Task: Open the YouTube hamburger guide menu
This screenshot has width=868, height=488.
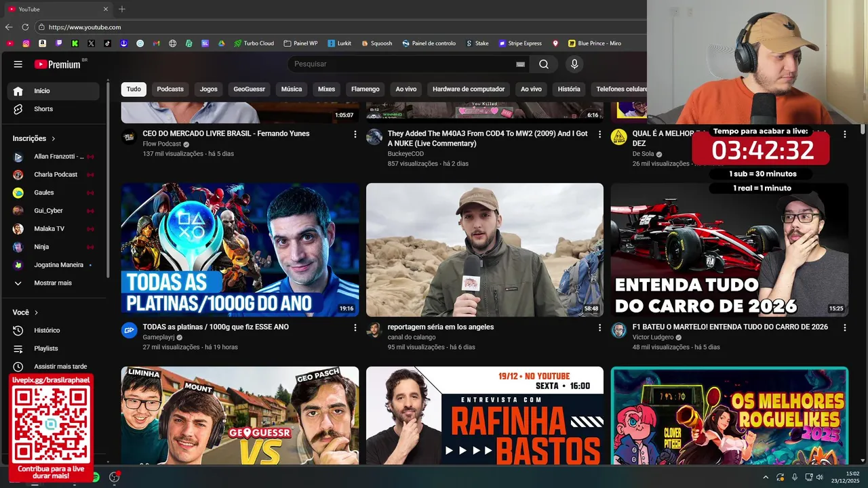Action: click(x=18, y=64)
